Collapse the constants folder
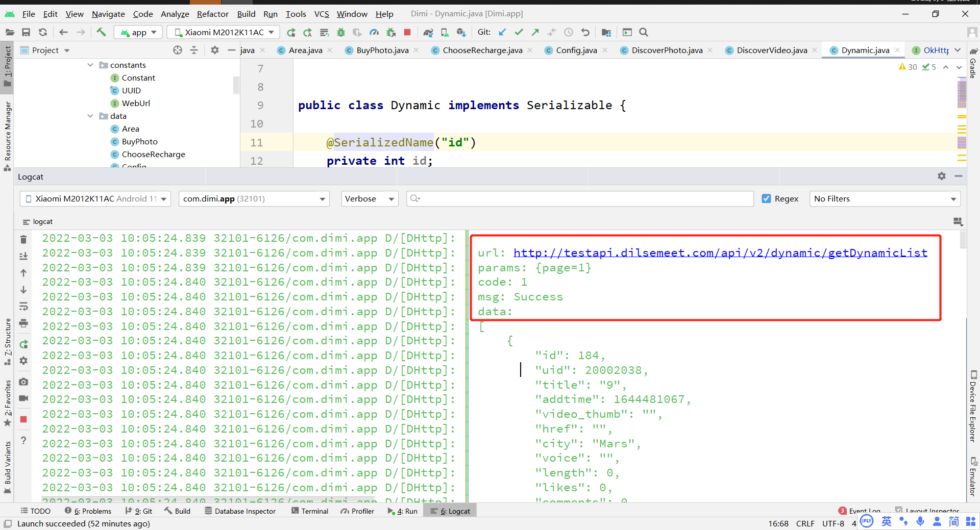The height and width of the screenshot is (530, 980). click(x=90, y=65)
